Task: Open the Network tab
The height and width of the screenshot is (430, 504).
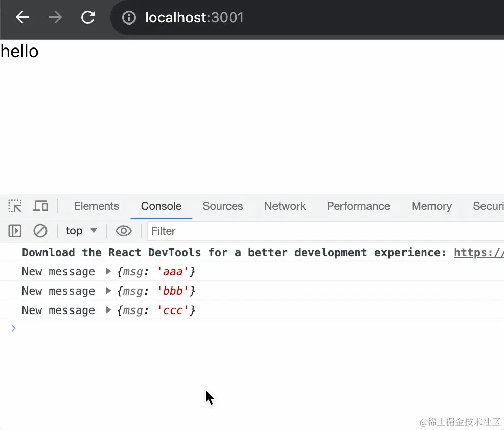Action: tap(285, 206)
